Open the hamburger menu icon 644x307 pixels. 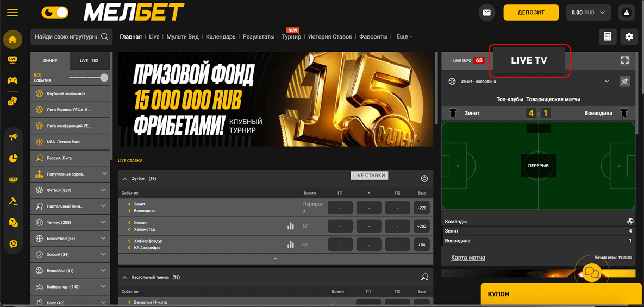[12, 12]
